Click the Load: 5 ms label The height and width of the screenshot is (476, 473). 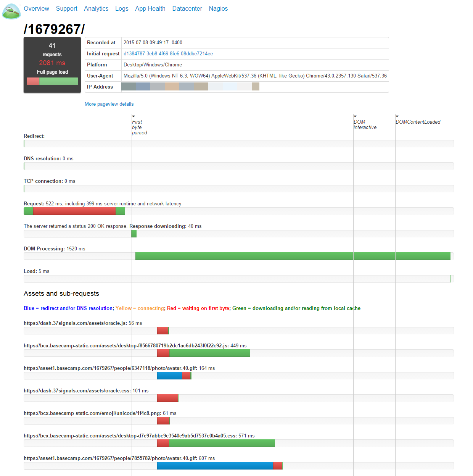(x=37, y=271)
